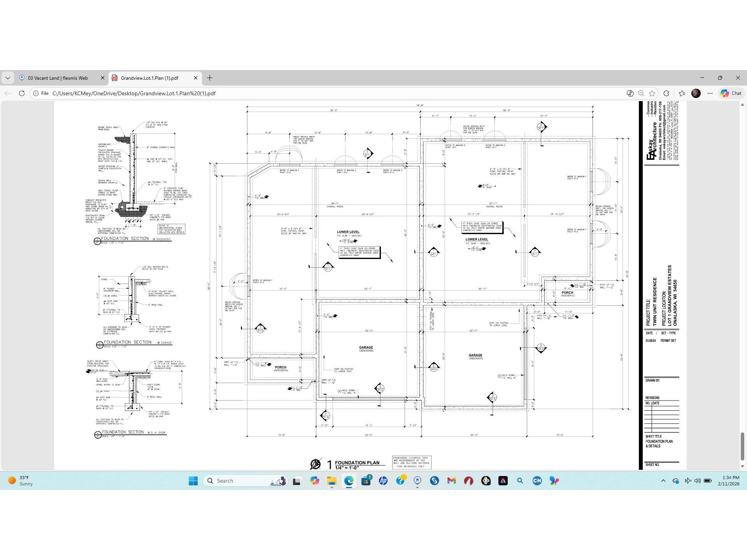Close the flexmls Web tab
The width and height of the screenshot is (747, 560).
103,78
